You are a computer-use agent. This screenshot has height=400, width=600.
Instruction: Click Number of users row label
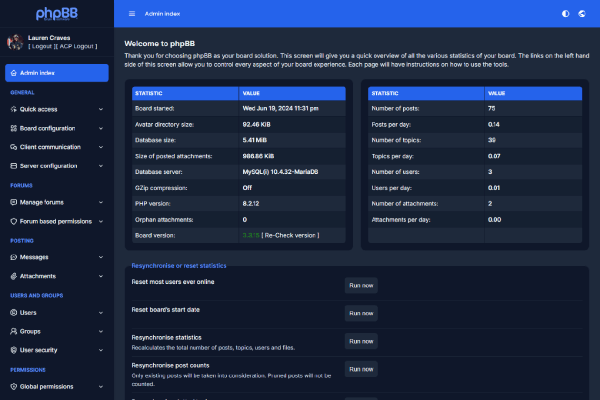pos(395,172)
